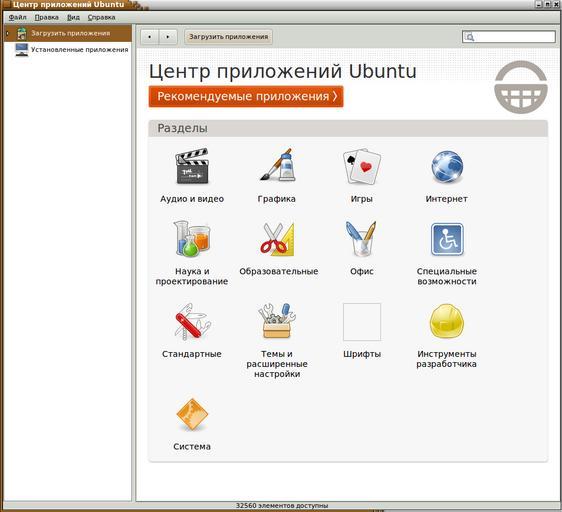Open the Файл menu
Screen dimensions: 562x512
click(18, 17)
